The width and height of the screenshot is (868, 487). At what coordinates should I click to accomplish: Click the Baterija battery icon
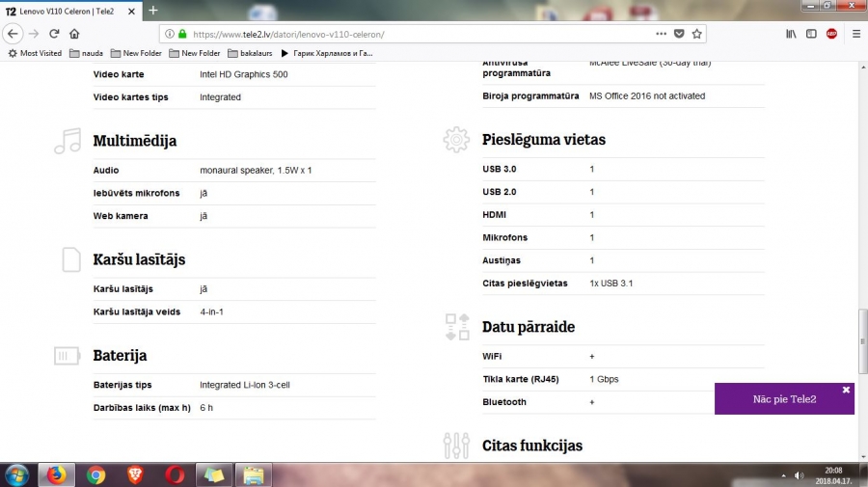coord(68,355)
